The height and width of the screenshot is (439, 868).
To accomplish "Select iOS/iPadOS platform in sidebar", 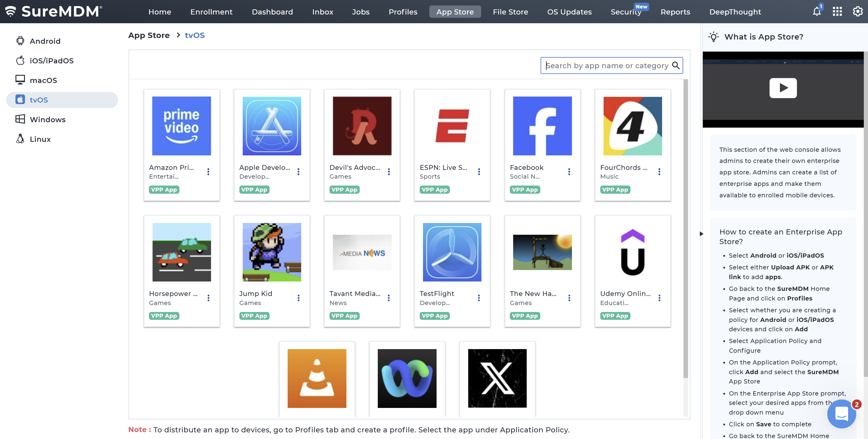I will tap(62, 60).
